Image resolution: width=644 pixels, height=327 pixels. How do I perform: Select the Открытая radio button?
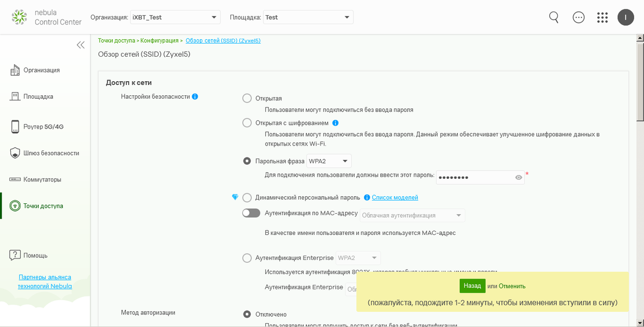(247, 99)
